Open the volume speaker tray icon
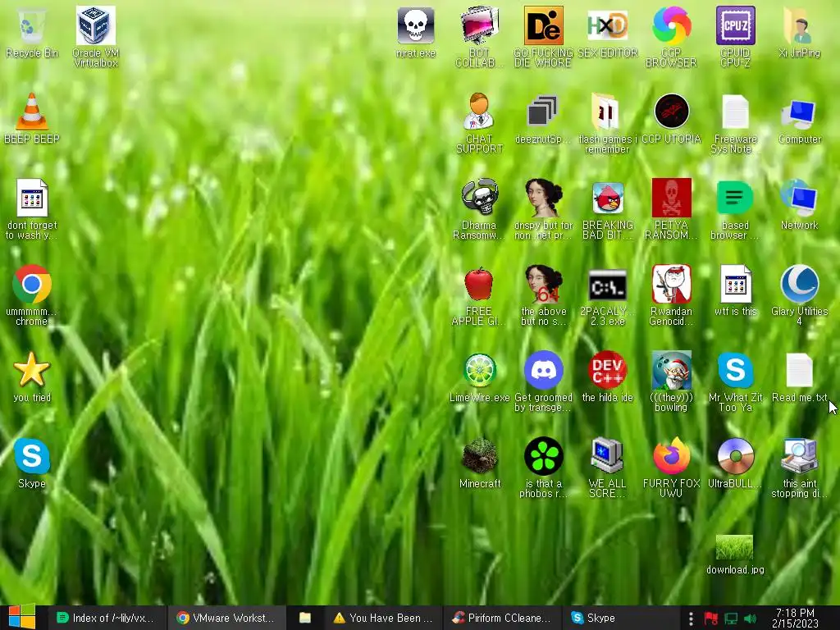 click(750, 619)
